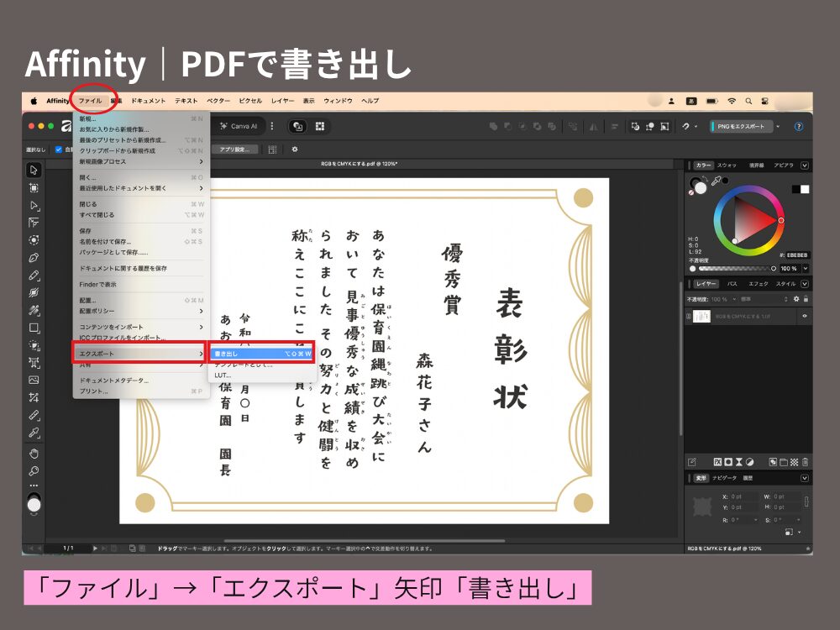The width and height of the screenshot is (840, 630).
Task: Click the layer effects fx icon
Action: pos(717,462)
